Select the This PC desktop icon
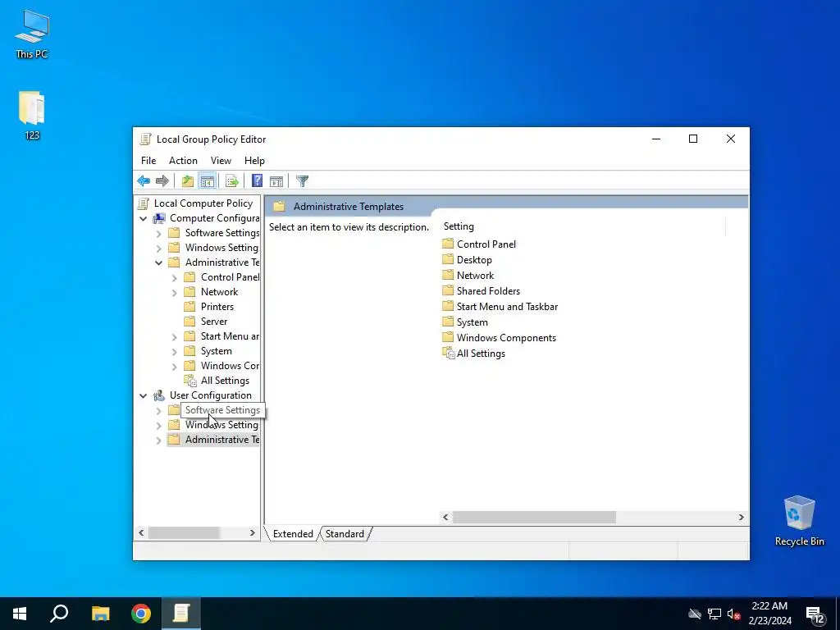Viewport: 840px width, 630px height. click(32, 34)
